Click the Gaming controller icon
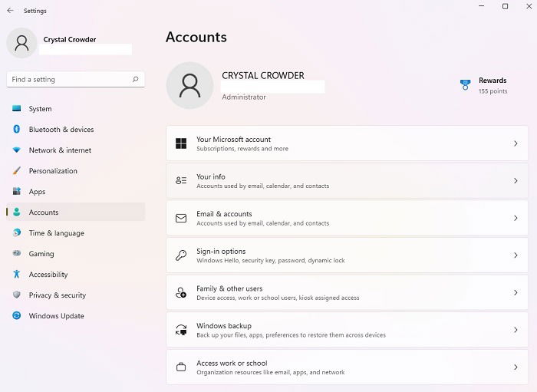Image resolution: width=537 pixels, height=392 pixels. tap(16, 253)
